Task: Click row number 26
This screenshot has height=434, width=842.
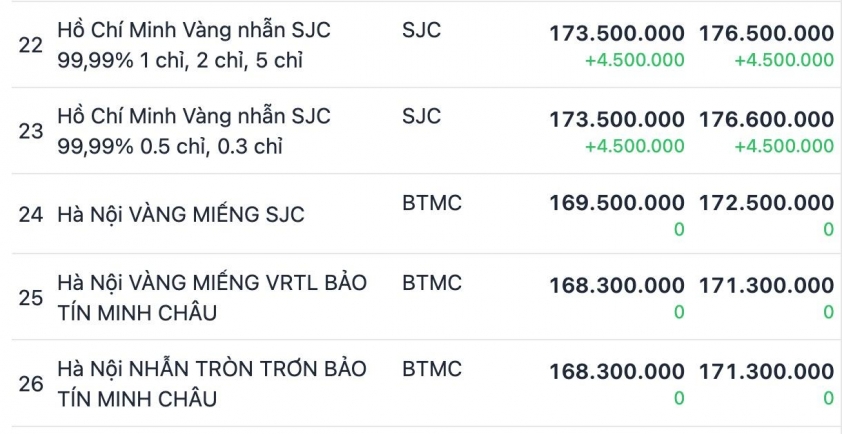Action: (31, 384)
